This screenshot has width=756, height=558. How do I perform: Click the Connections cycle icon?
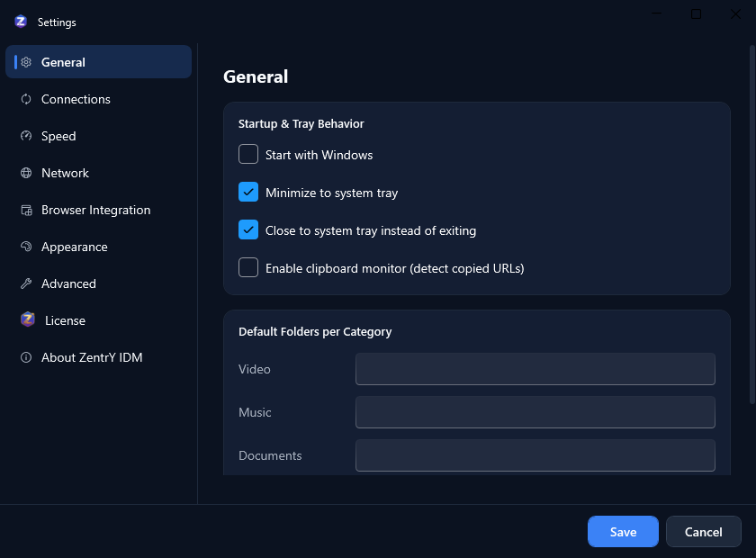pos(26,99)
